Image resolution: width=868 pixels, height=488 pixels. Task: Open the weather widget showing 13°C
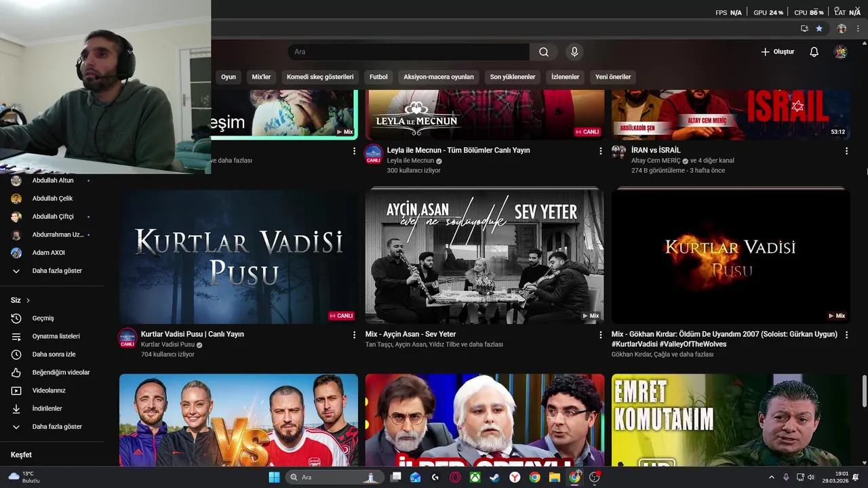[x=24, y=477]
